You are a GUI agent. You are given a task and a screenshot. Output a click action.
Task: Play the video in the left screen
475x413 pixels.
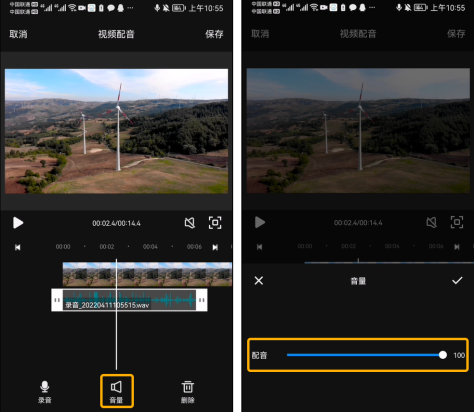click(18, 223)
